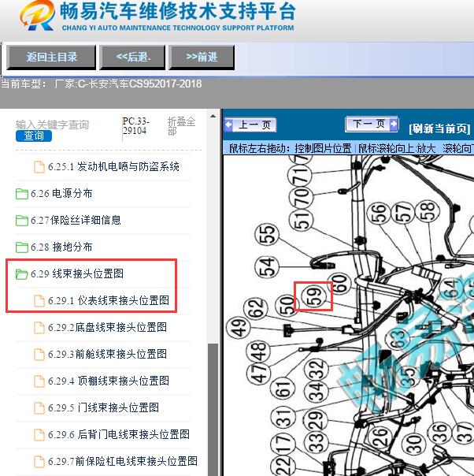This screenshot has width=474, height=476.
Task: Expand the 6.28 接地分布 folder
Action: coord(61,247)
